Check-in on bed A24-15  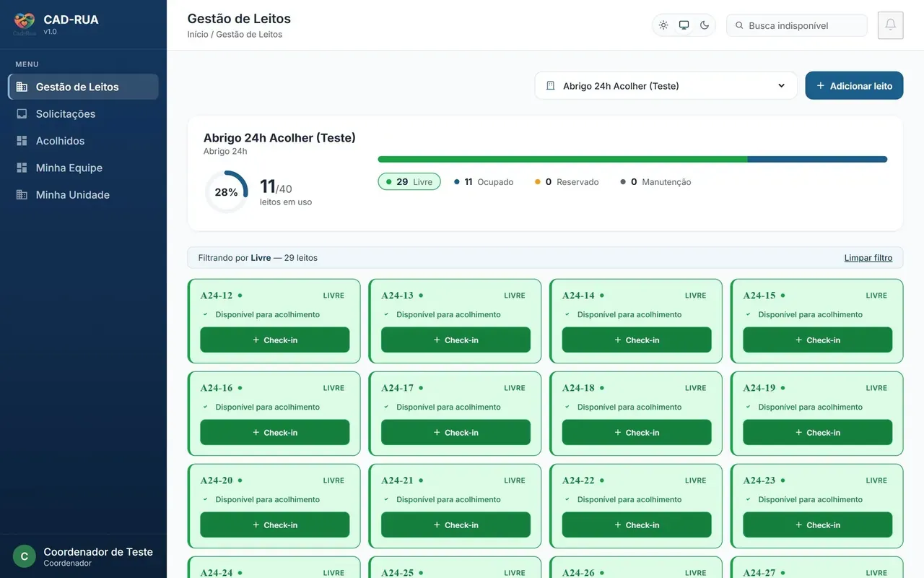pyautogui.click(x=817, y=340)
